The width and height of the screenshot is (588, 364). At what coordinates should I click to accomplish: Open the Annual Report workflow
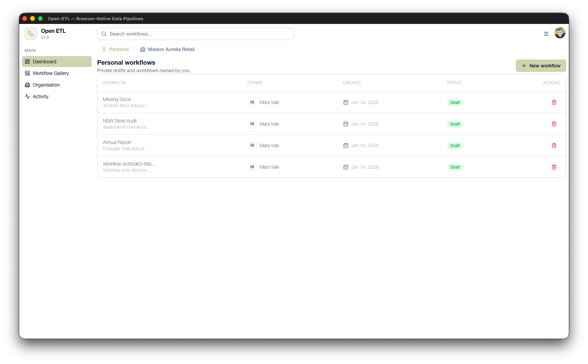(x=117, y=142)
